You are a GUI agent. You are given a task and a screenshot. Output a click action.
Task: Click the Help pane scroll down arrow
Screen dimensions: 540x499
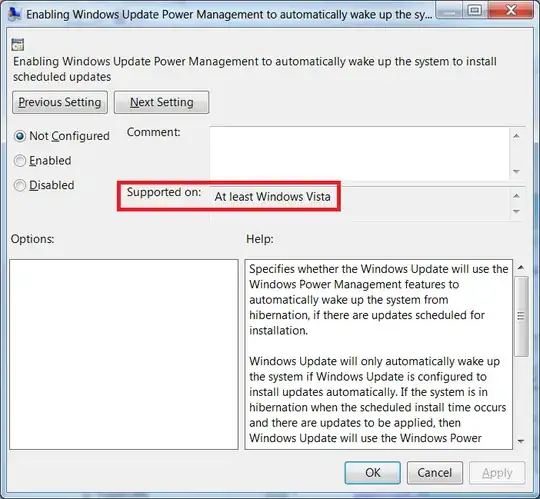point(521,441)
